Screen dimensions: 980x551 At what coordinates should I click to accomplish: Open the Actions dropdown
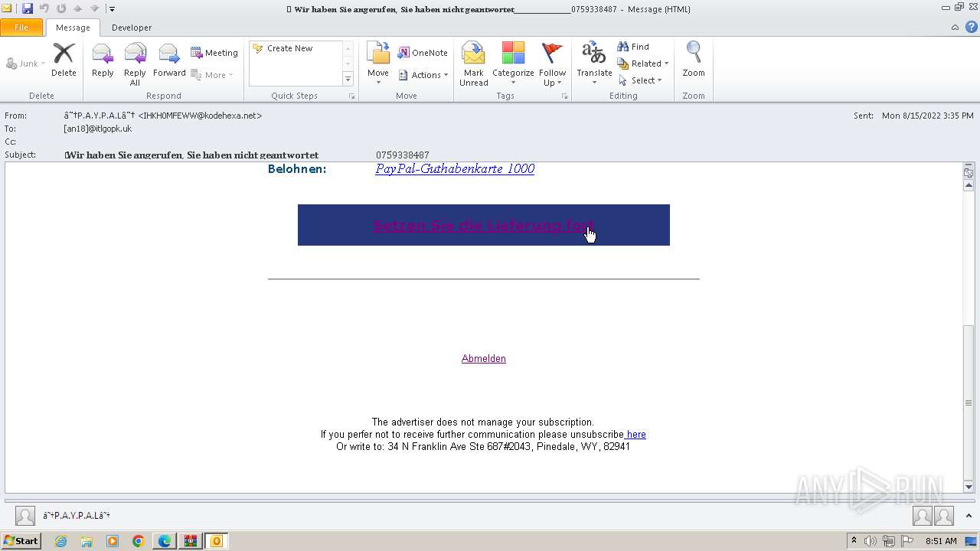coord(423,75)
